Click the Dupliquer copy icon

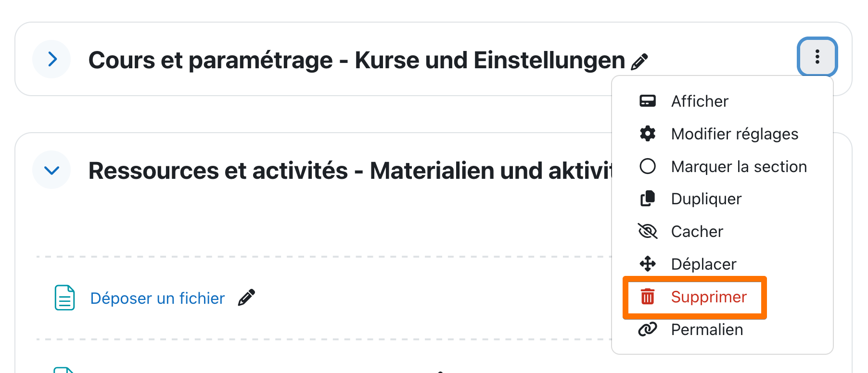pos(648,199)
